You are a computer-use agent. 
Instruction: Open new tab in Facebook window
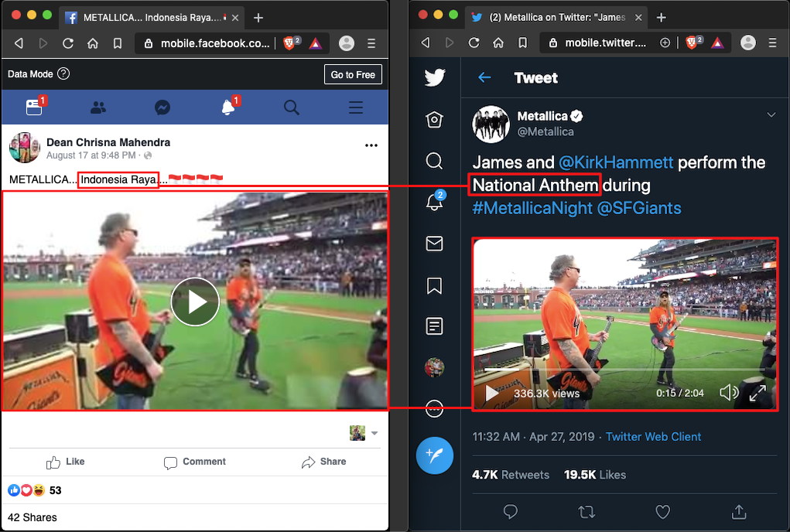point(258,18)
